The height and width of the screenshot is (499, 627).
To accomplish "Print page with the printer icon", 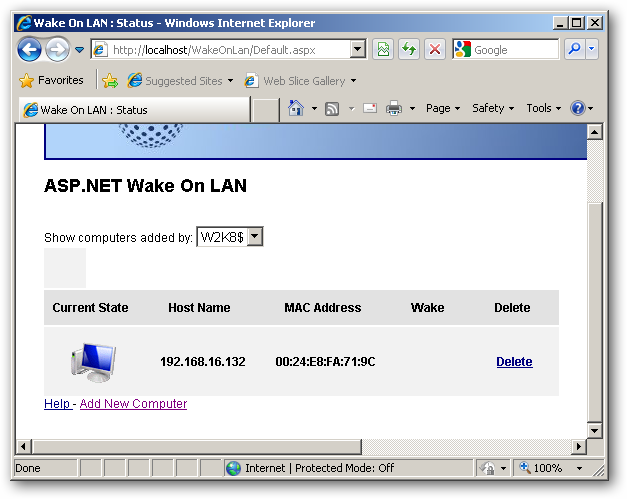I will click(x=394, y=108).
